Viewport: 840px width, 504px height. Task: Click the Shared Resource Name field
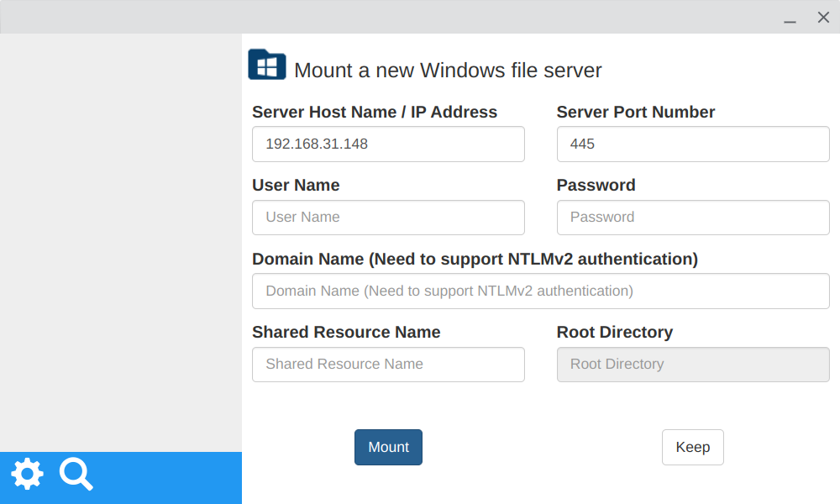click(x=388, y=365)
